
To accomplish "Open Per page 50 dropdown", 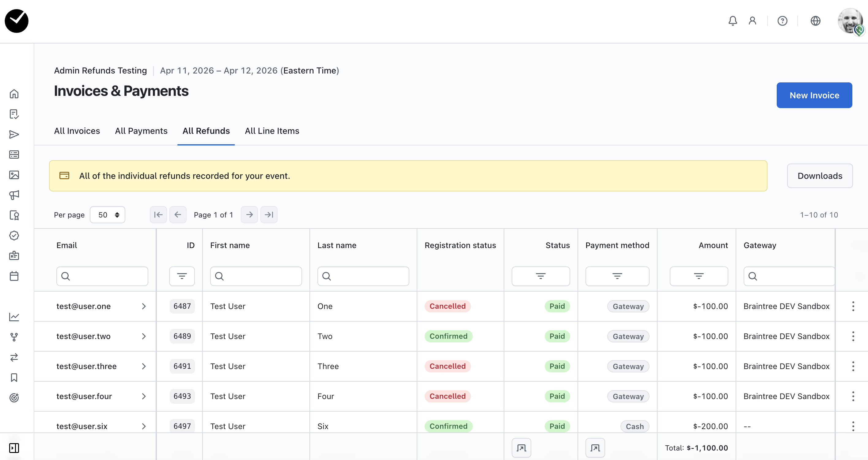I will click(x=108, y=215).
